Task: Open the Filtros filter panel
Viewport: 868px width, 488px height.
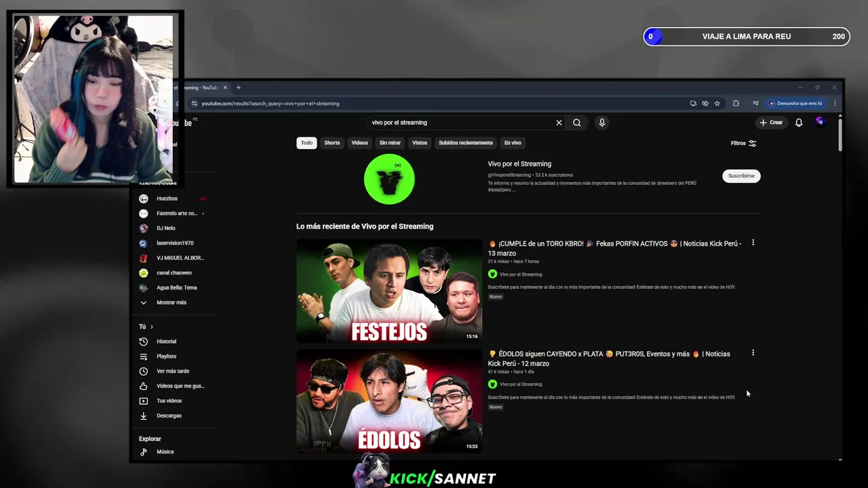Action: (x=743, y=143)
